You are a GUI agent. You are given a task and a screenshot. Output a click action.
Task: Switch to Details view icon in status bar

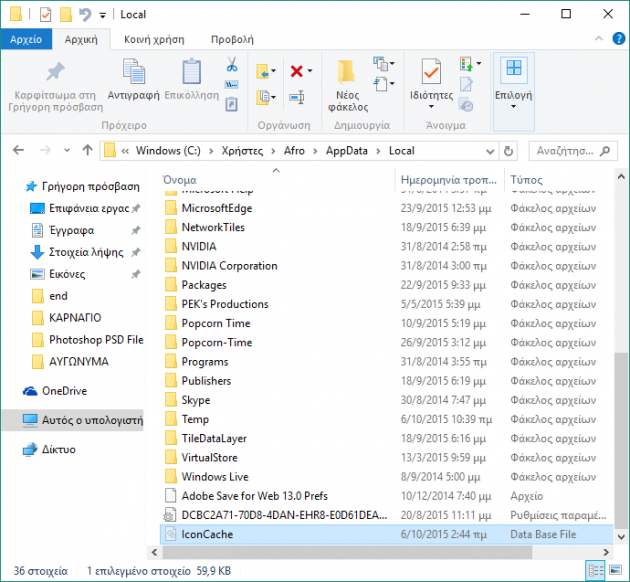coord(596,570)
